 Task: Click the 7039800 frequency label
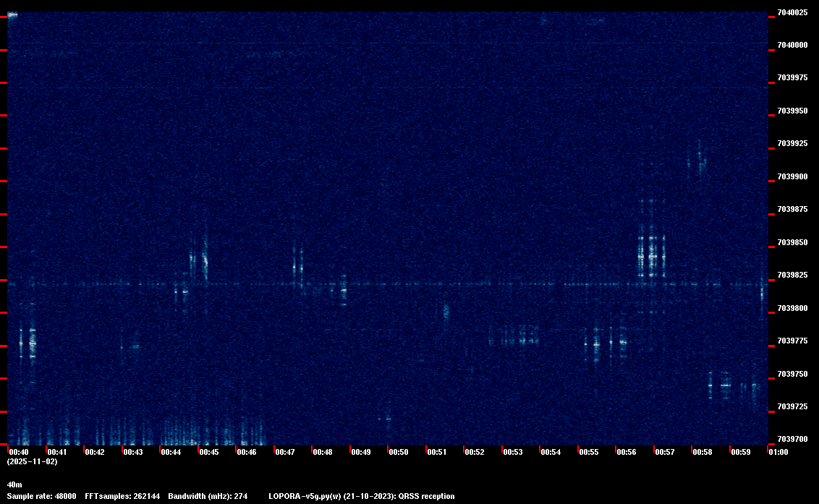click(x=792, y=308)
